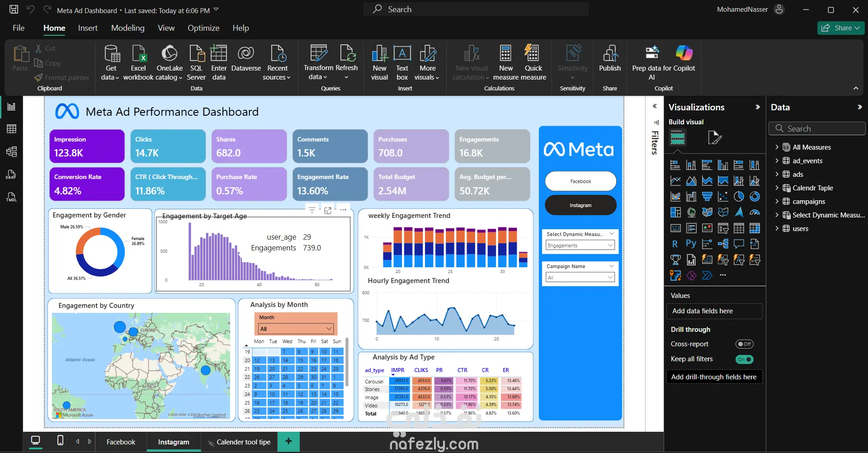Expand the ad_events table
Viewport: 868px width, 453px height.
(777, 160)
